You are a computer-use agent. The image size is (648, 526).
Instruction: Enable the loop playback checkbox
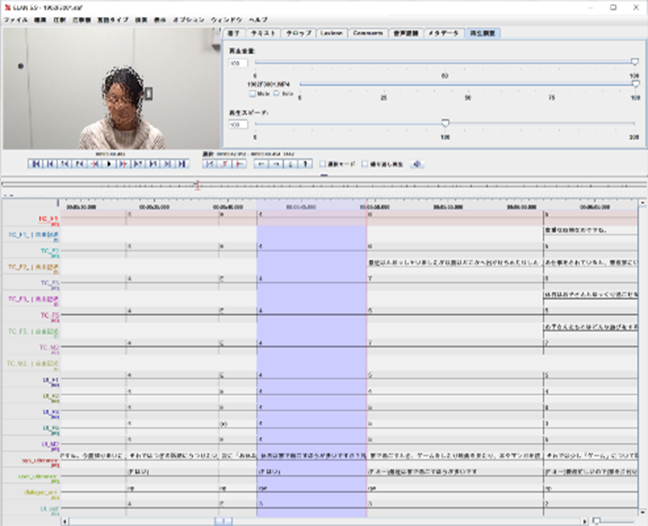(x=365, y=164)
